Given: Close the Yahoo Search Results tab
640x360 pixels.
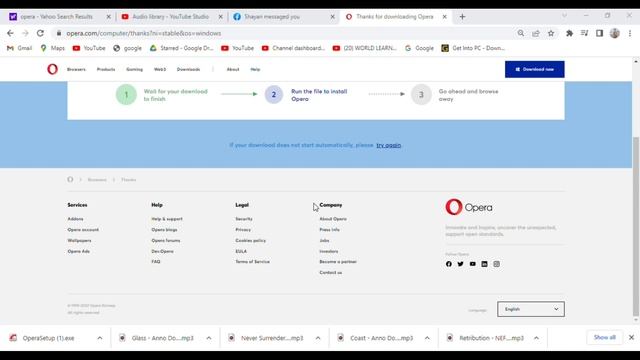Looking at the screenshot, I should (x=109, y=17).
